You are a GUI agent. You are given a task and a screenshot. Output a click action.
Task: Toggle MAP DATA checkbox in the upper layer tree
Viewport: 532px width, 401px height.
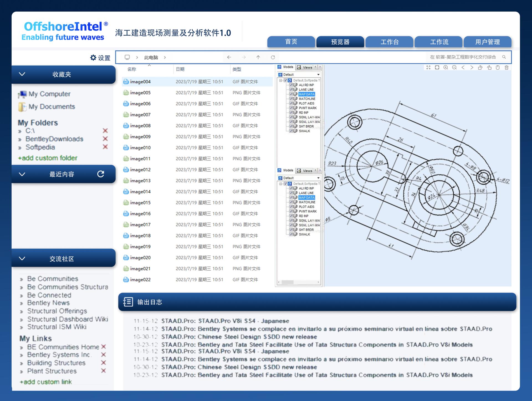(x=291, y=94)
